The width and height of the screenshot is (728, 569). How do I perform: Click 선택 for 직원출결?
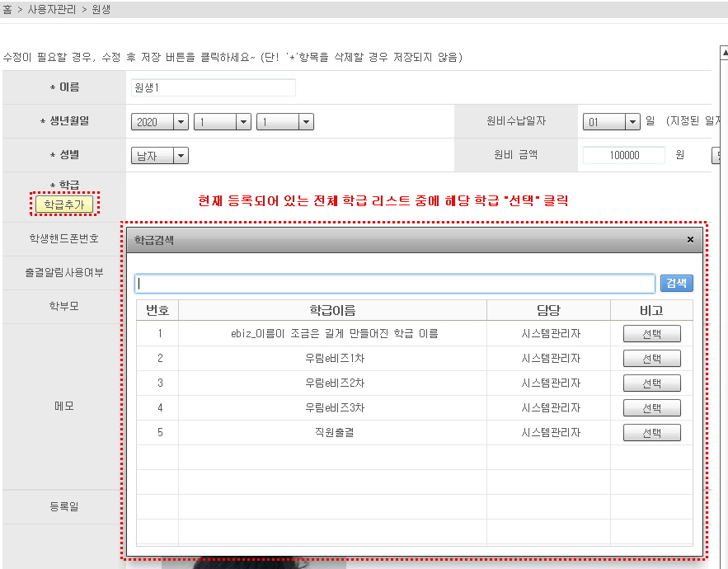652,432
